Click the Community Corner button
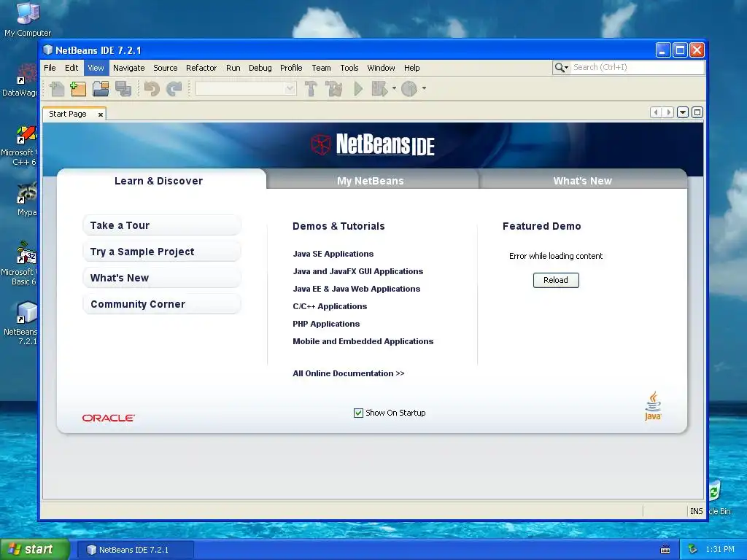Viewport: 747px width, 560px height. click(162, 304)
